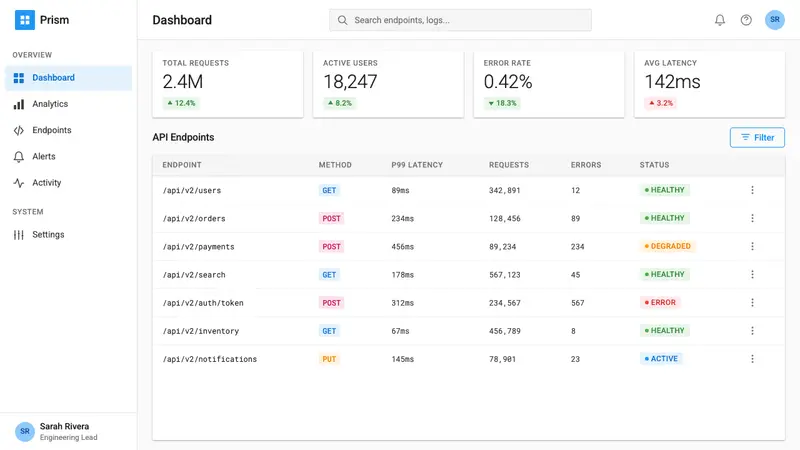Open row menu for /api/v2/auth/token

tap(752, 303)
